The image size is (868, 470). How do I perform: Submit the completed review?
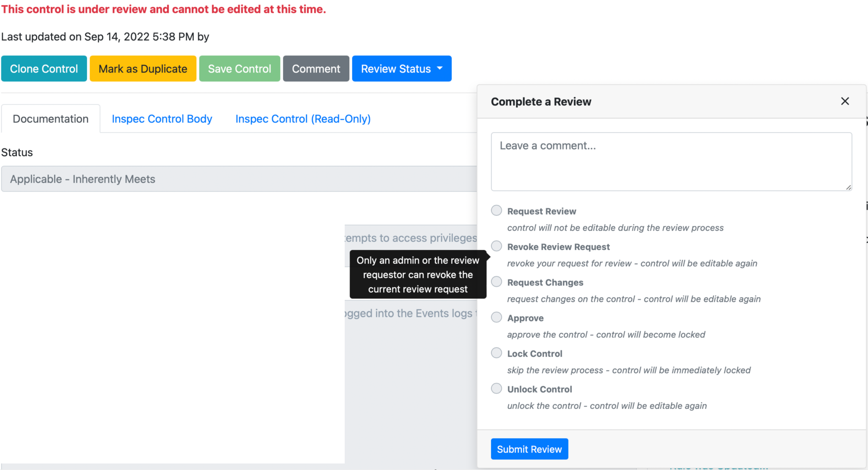click(529, 449)
